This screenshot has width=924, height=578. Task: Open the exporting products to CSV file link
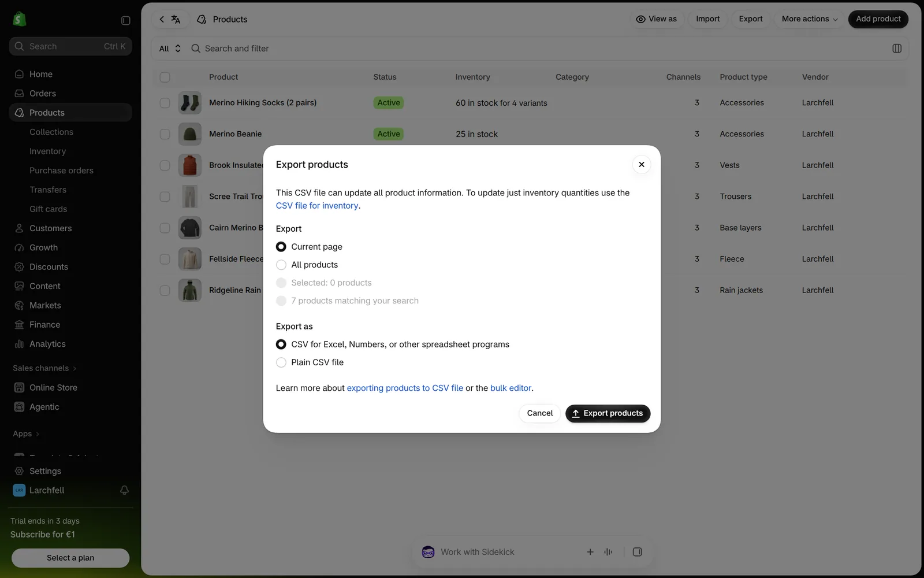coord(405,388)
